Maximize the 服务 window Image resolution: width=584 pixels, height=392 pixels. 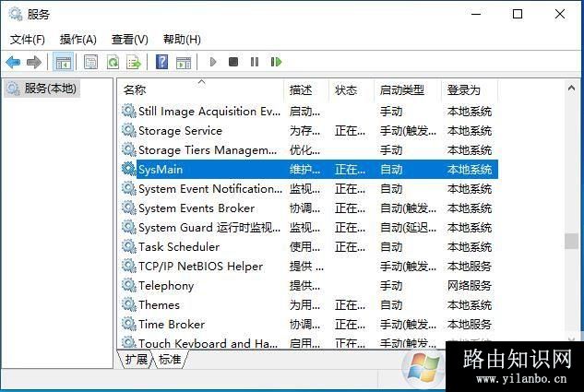coord(518,14)
